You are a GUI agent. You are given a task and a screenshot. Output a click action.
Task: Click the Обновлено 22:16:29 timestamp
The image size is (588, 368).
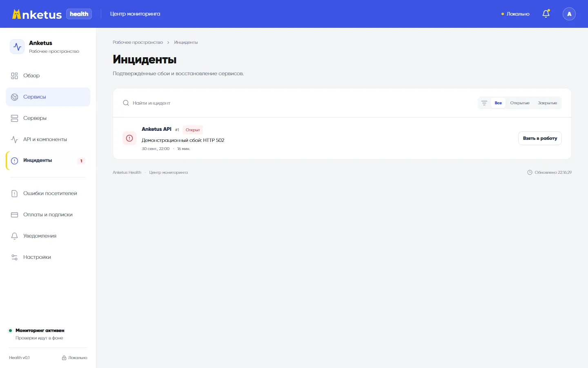click(x=549, y=173)
